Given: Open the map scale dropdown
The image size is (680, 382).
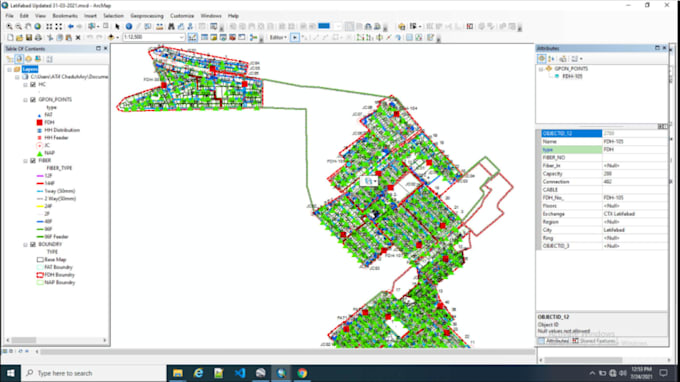Looking at the screenshot, I should coord(182,38).
